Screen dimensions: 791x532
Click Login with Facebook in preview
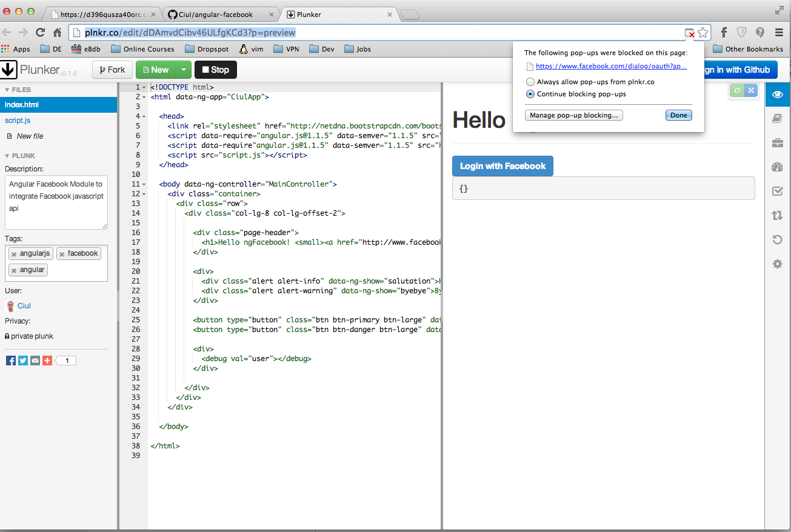pos(502,166)
